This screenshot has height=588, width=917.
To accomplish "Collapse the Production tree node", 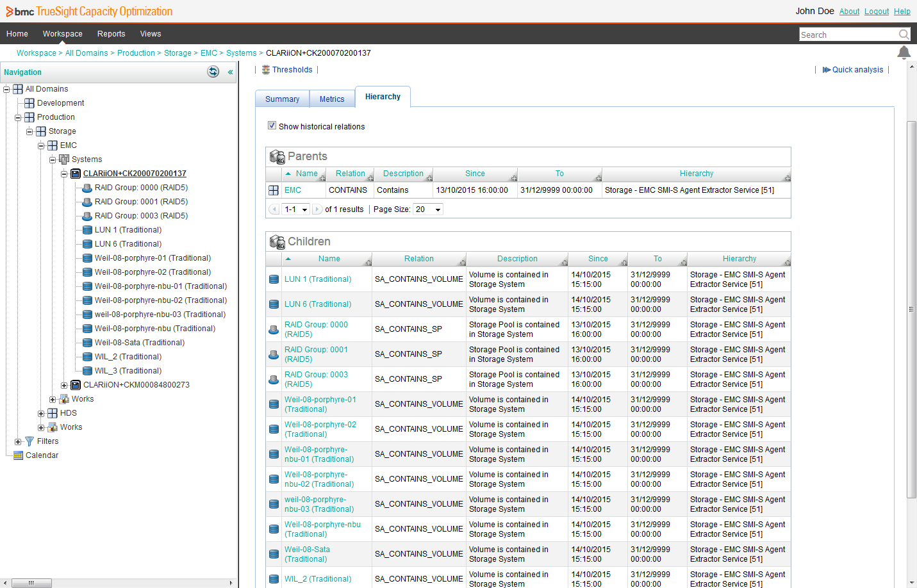I will (x=18, y=118).
